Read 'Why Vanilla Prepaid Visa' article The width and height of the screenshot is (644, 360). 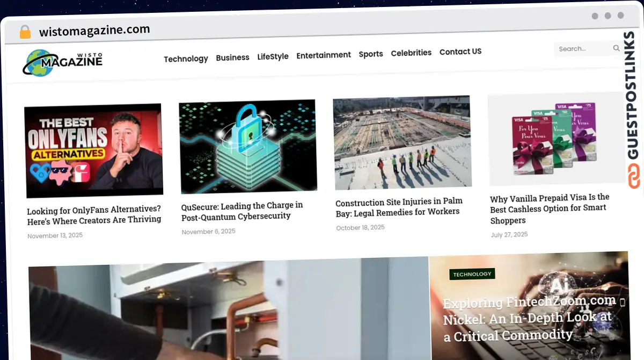(x=550, y=209)
